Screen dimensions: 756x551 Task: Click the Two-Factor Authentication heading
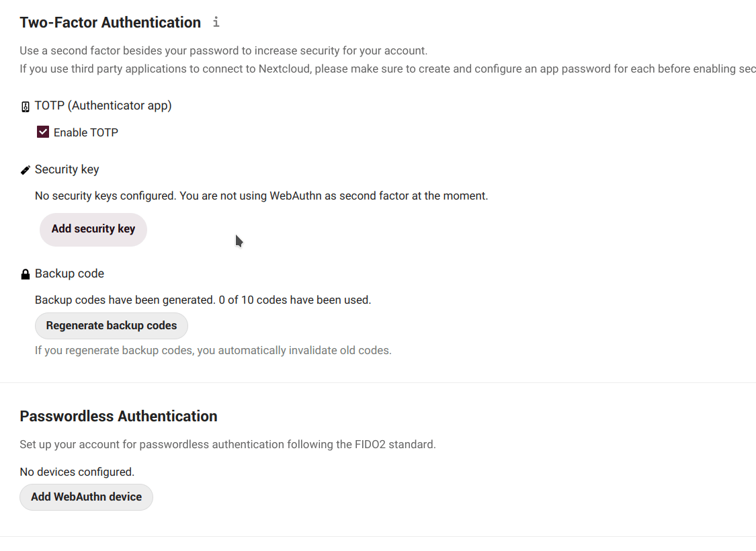tap(110, 22)
